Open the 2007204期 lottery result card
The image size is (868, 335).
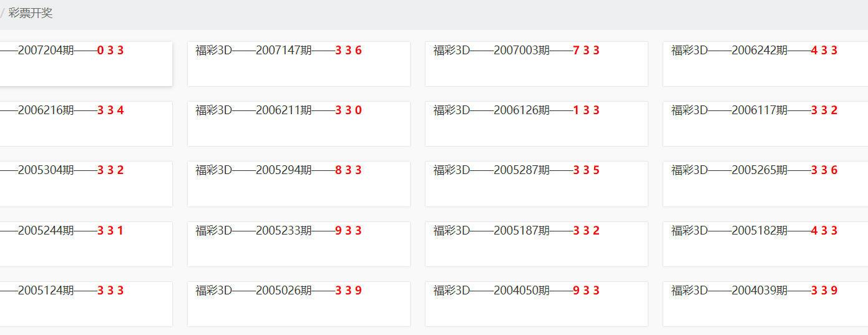coord(86,64)
